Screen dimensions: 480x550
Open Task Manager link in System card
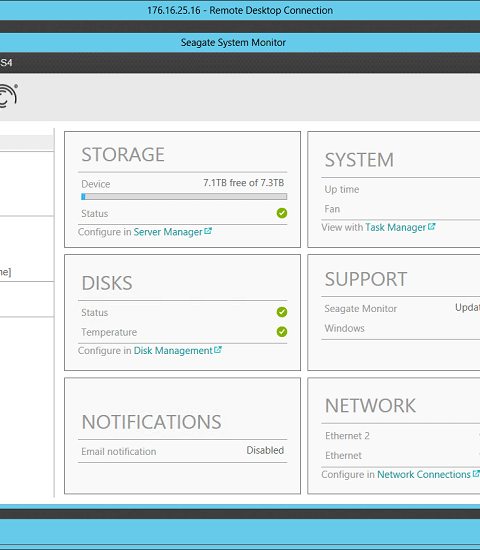(x=395, y=227)
